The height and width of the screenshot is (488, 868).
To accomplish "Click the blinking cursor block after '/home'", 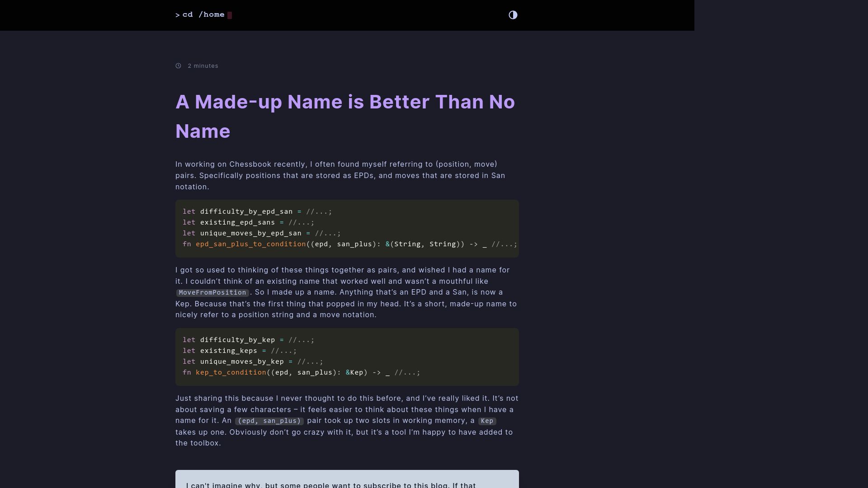I will [230, 15].
